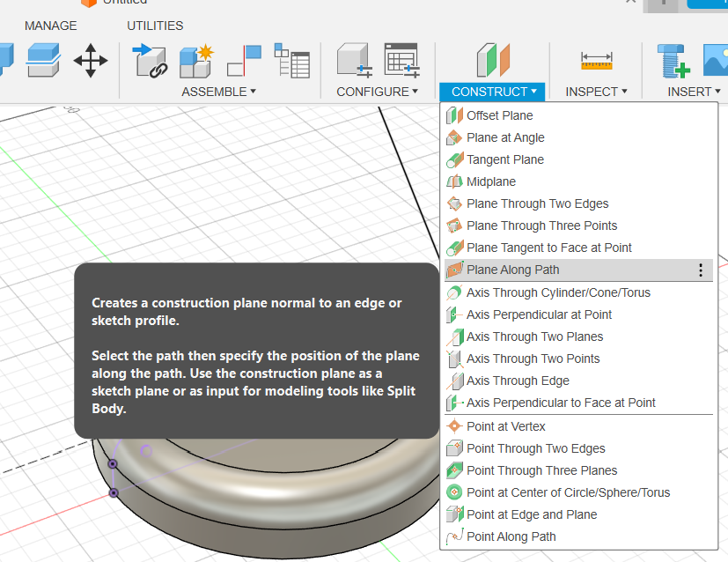The width and height of the screenshot is (728, 562).
Task: Open the INSPECT dropdown
Action: point(596,92)
